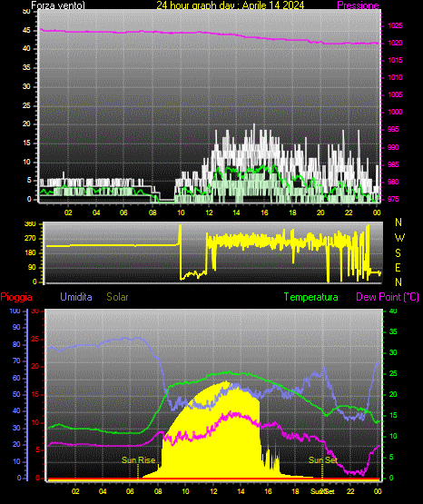Click the 'Dew Point (°C)' legend label
Screen dimensions: 423x504
tap(388, 297)
